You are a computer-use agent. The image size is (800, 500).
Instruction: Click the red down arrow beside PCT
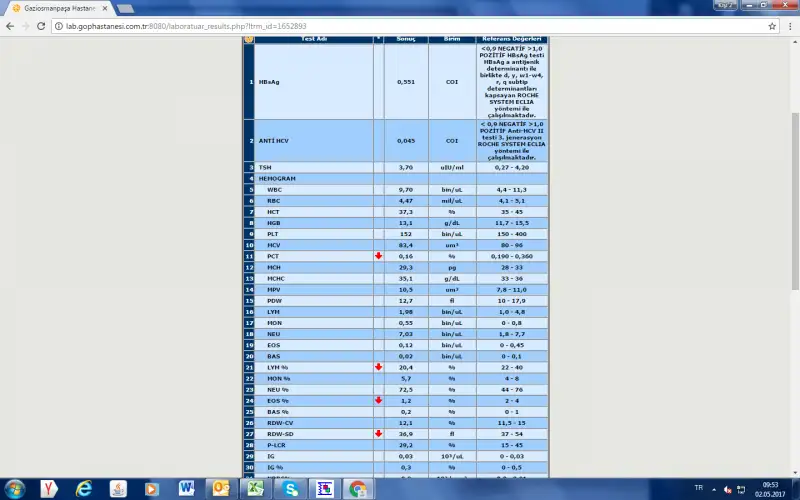[379, 256]
